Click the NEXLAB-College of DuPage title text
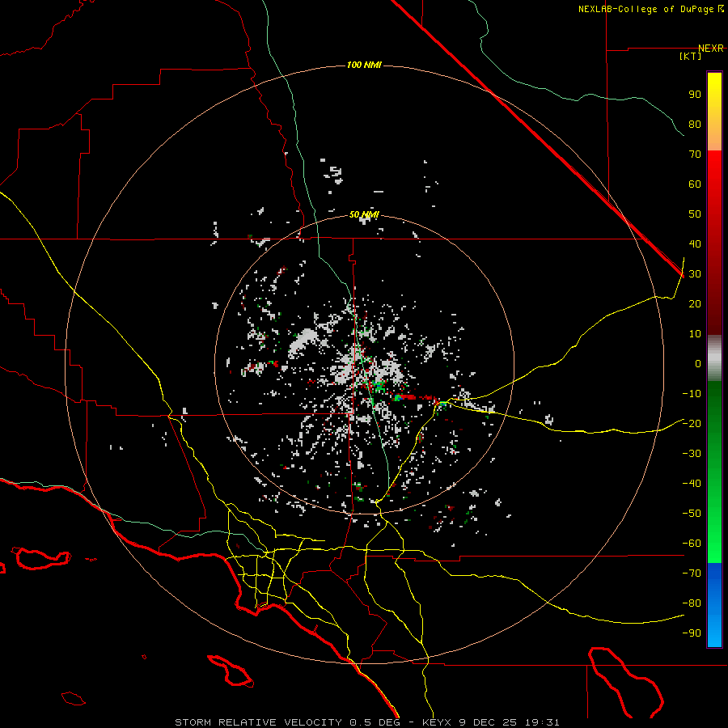Screen dimensions: 728x728 650,9
